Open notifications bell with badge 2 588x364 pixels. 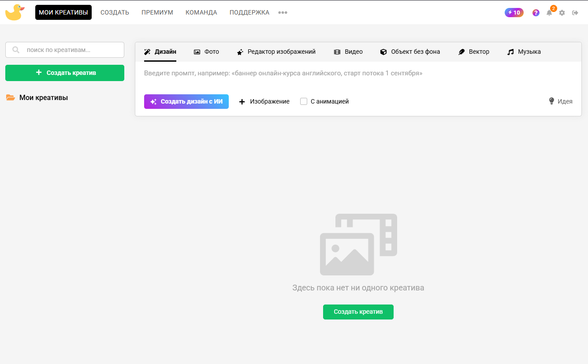[550, 12]
